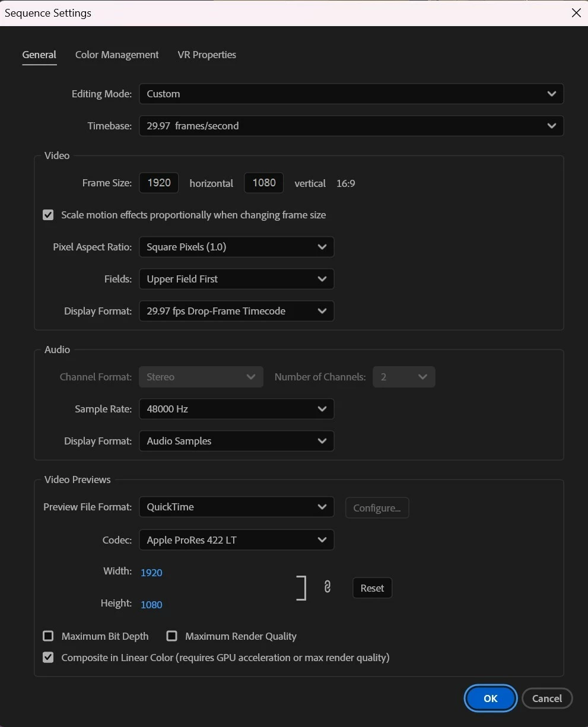Expand the Preview File Format QuickTime dropdown
The height and width of the screenshot is (727, 588).
[237, 507]
